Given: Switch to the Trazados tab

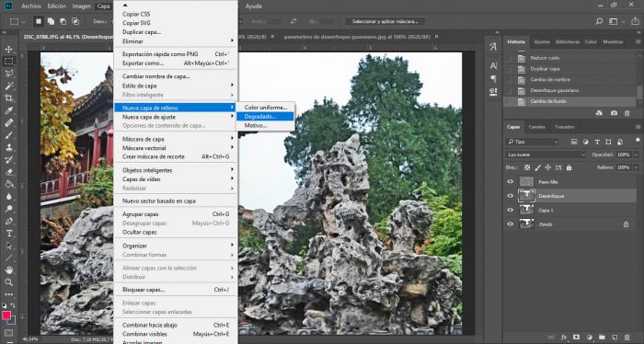Looking at the screenshot, I should tap(564, 127).
